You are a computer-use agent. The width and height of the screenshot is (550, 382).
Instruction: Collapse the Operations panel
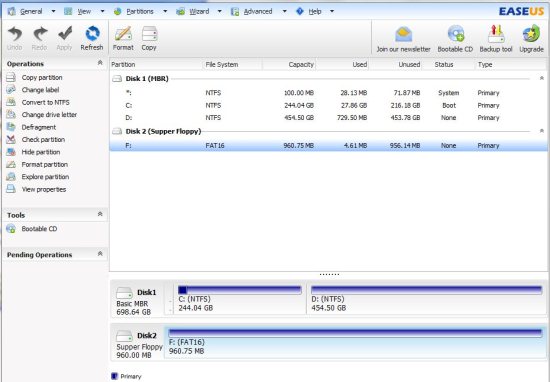(x=100, y=63)
